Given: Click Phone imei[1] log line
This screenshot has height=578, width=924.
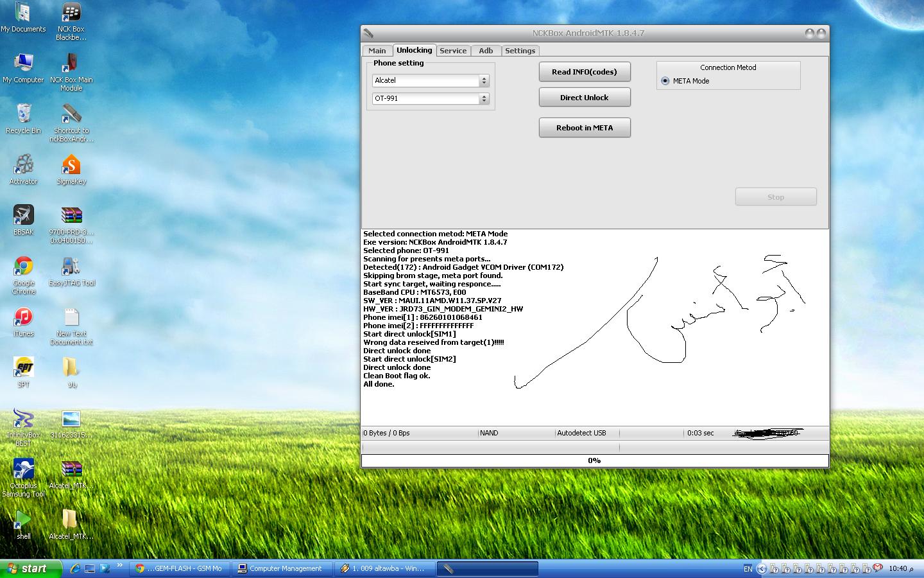Looking at the screenshot, I should pos(423,317).
